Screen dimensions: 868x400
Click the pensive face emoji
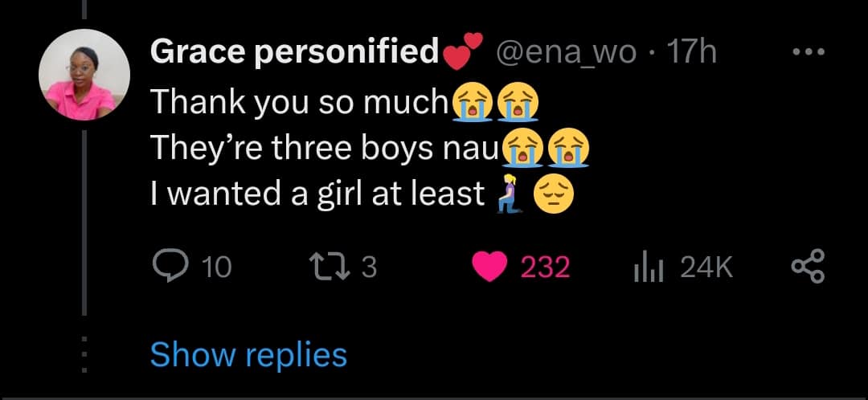pyautogui.click(x=554, y=194)
